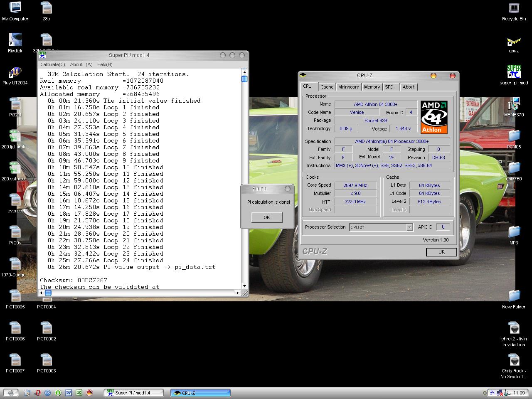Click Super PI horizontal scrollbar right arrow
The height and width of the screenshot is (399, 532).
237,293
